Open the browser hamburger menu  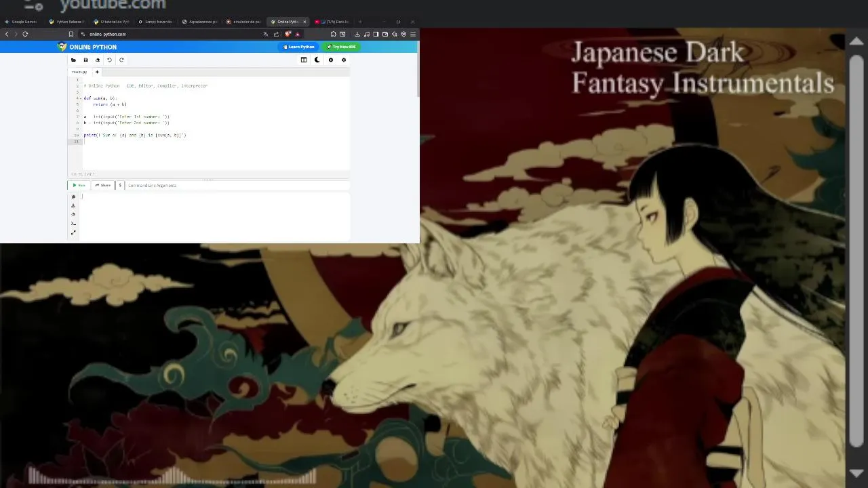tap(413, 34)
